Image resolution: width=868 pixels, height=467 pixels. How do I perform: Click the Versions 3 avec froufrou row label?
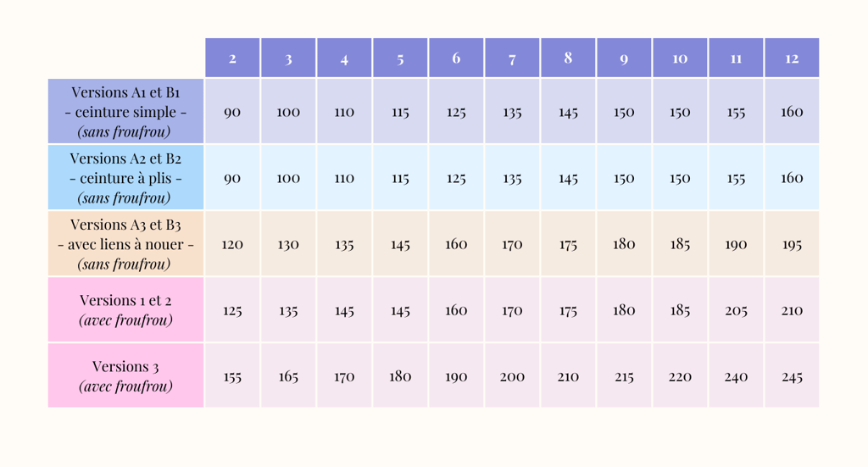(x=125, y=375)
